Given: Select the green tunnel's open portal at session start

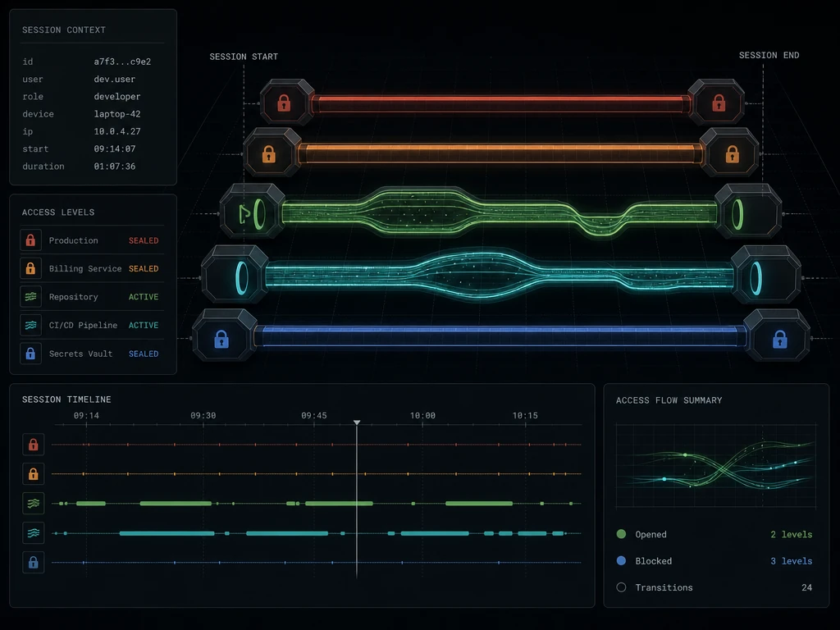Looking at the screenshot, I should point(259,214).
